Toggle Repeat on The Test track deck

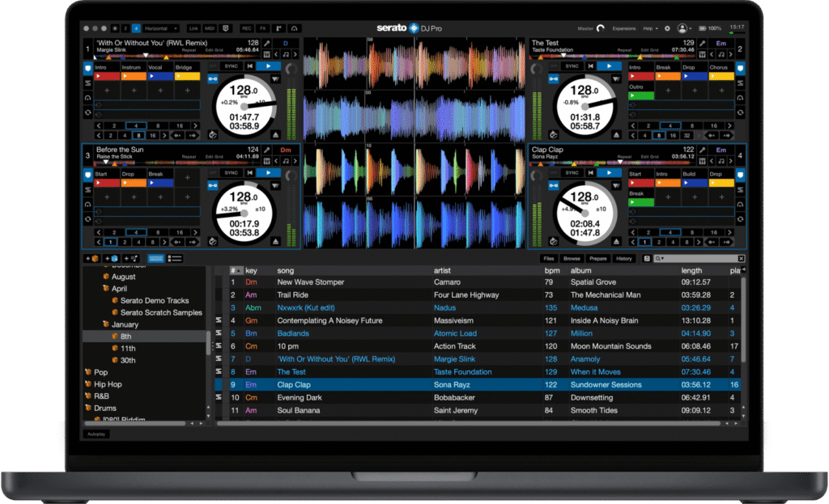pyautogui.click(x=625, y=50)
